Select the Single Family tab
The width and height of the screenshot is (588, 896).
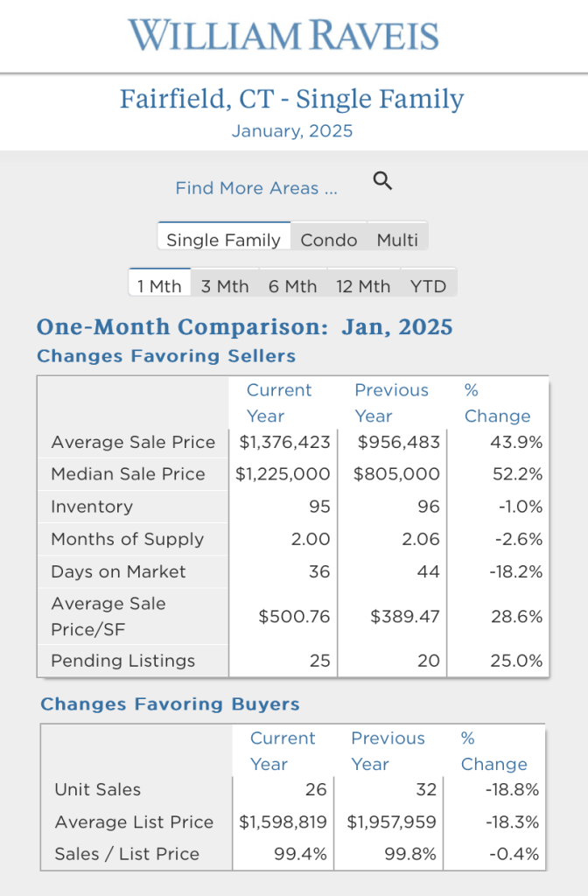point(223,240)
